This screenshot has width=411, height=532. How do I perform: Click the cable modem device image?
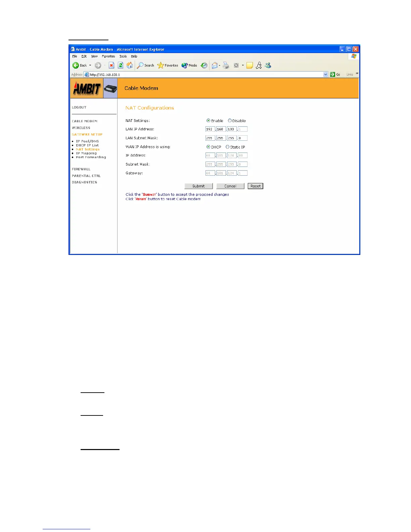pyautogui.click(x=110, y=88)
